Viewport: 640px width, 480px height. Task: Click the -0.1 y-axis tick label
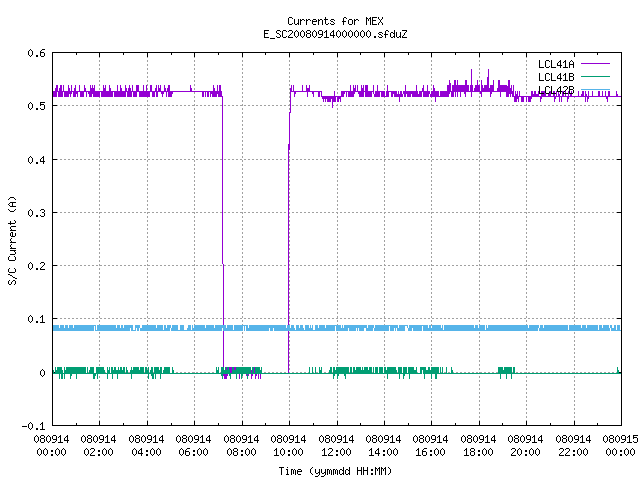pyautogui.click(x=33, y=426)
